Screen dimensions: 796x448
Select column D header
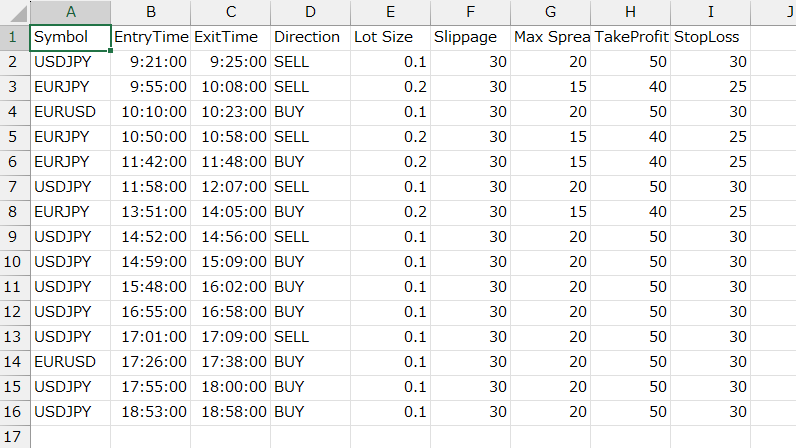(x=310, y=12)
